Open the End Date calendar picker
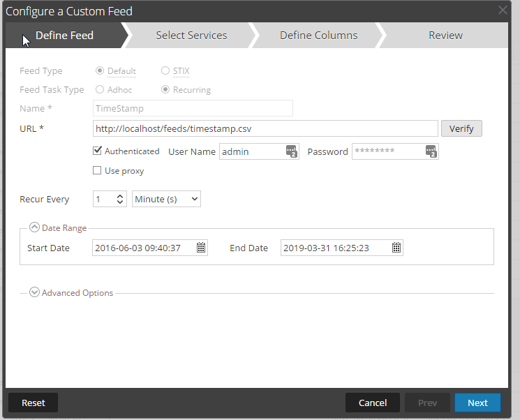The width and height of the screenshot is (520, 420). point(396,248)
